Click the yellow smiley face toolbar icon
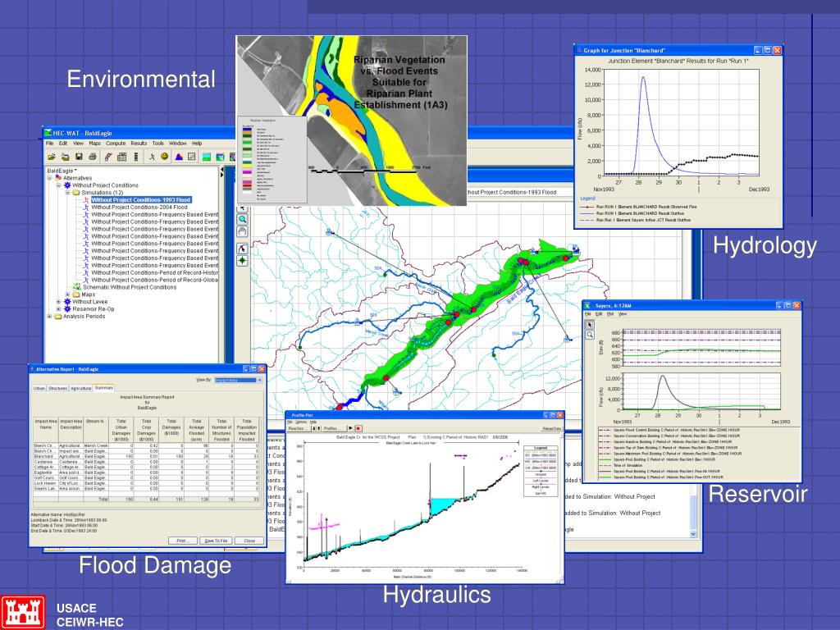Screen dimensions: 840x630 pos(165,157)
